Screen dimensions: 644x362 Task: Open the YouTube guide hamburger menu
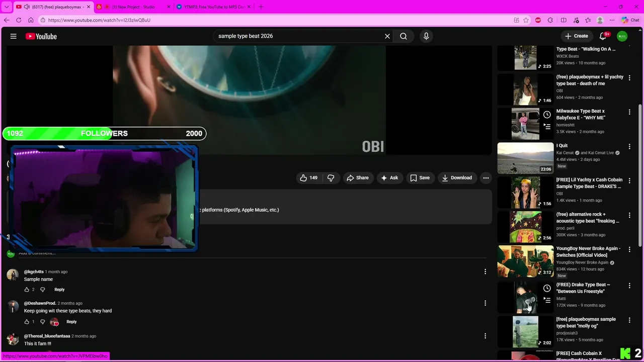click(x=14, y=36)
